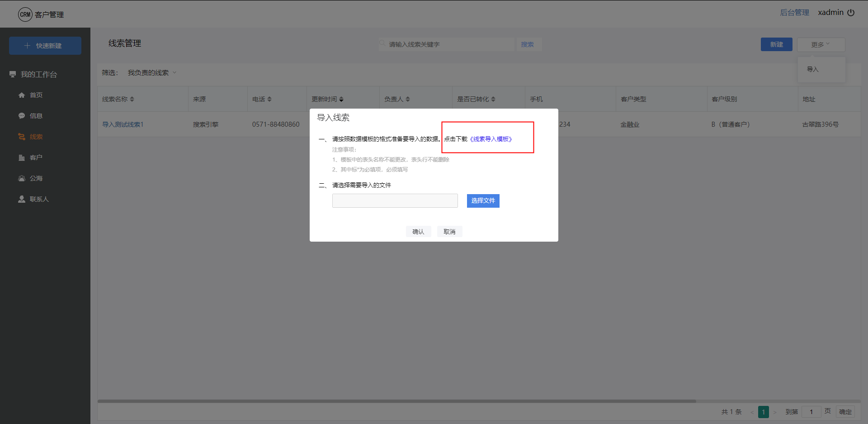The image size is (868, 424).
Task: Click the 我的工作台 sidebar heading
Action: 38,75
